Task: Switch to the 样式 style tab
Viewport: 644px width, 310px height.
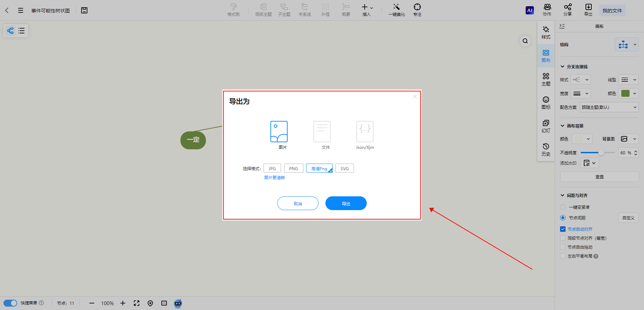Action: (x=546, y=32)
